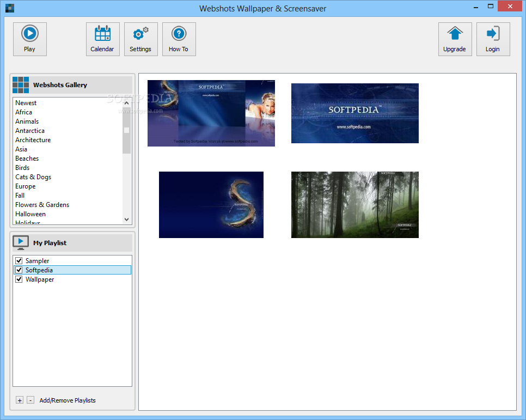Select the Antarctica gallery category
The width and height of the screenshot is (526, 420).
click(x=30, y=131)
